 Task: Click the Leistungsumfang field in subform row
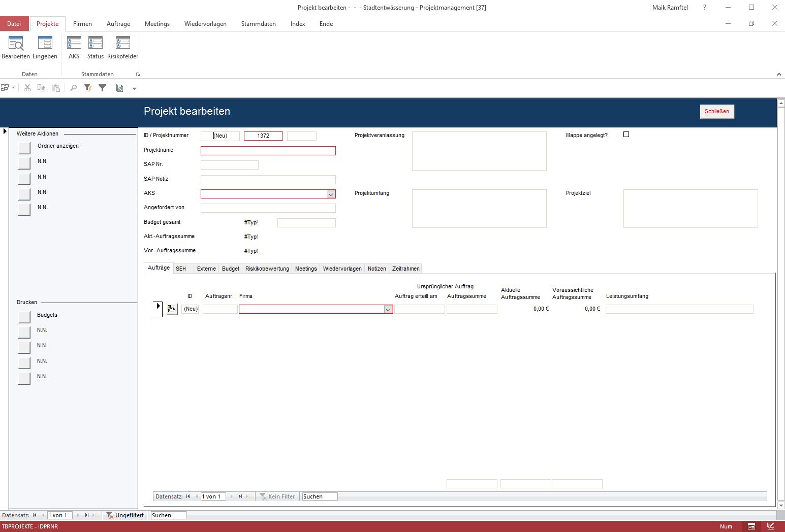tap(679, 309)
